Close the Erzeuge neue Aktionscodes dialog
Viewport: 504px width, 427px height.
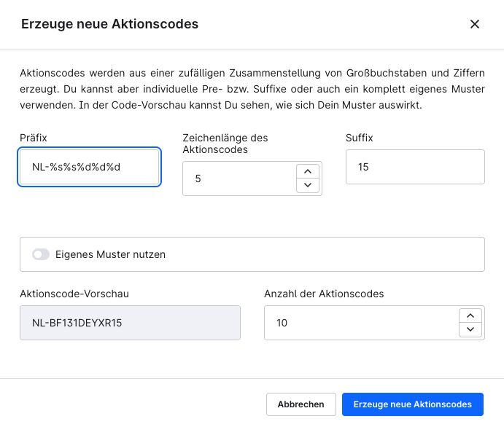[474, 24]
